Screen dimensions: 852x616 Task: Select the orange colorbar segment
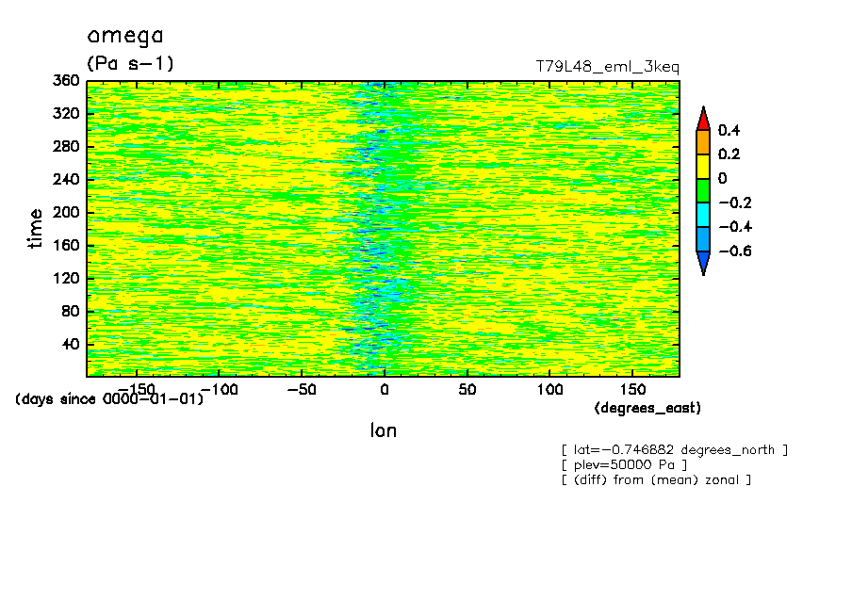pos(702,142)
